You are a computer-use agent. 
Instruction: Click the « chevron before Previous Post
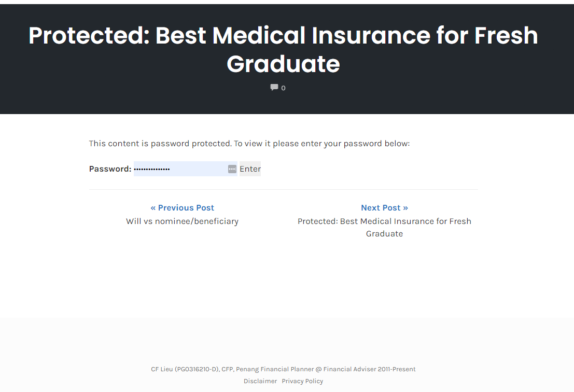point(153,208)
